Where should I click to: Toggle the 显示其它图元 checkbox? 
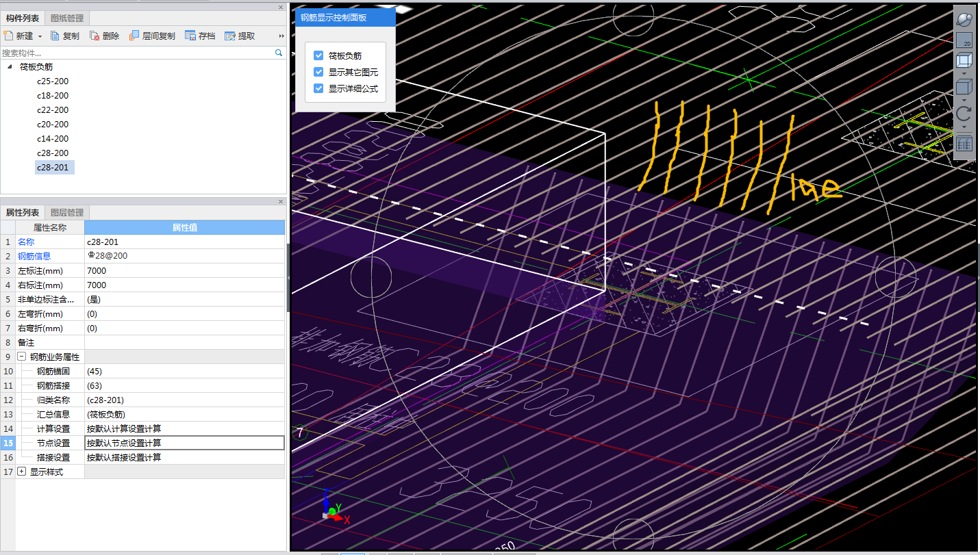(318, 72)
